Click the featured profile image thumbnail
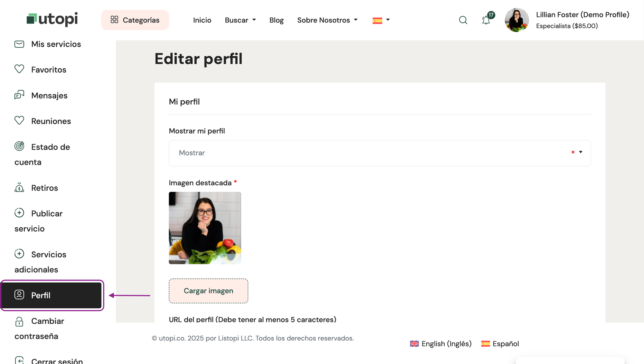This screenshot has height=364, width=644. pyautogui.click(x=205, y=228)
